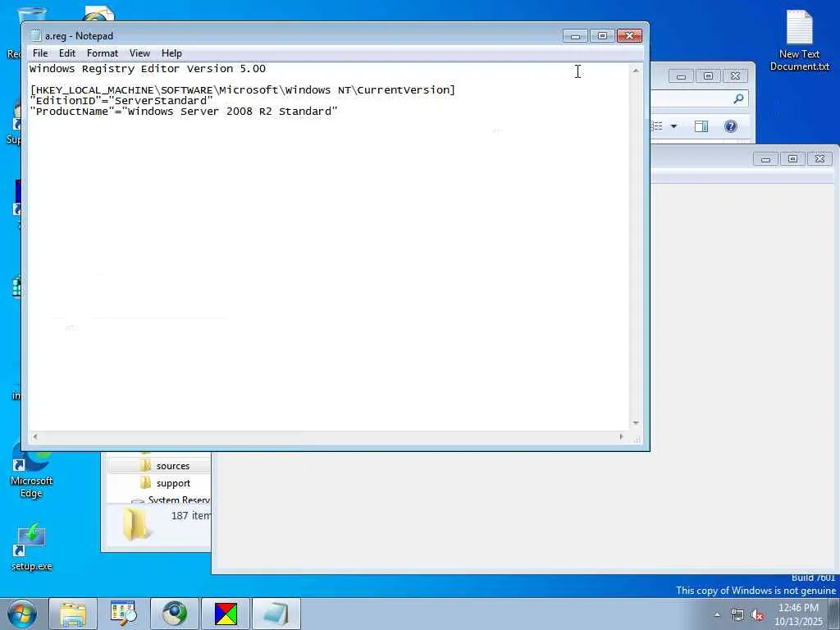Toggle the Explorer preview pane icon

(x=701, y=126)
